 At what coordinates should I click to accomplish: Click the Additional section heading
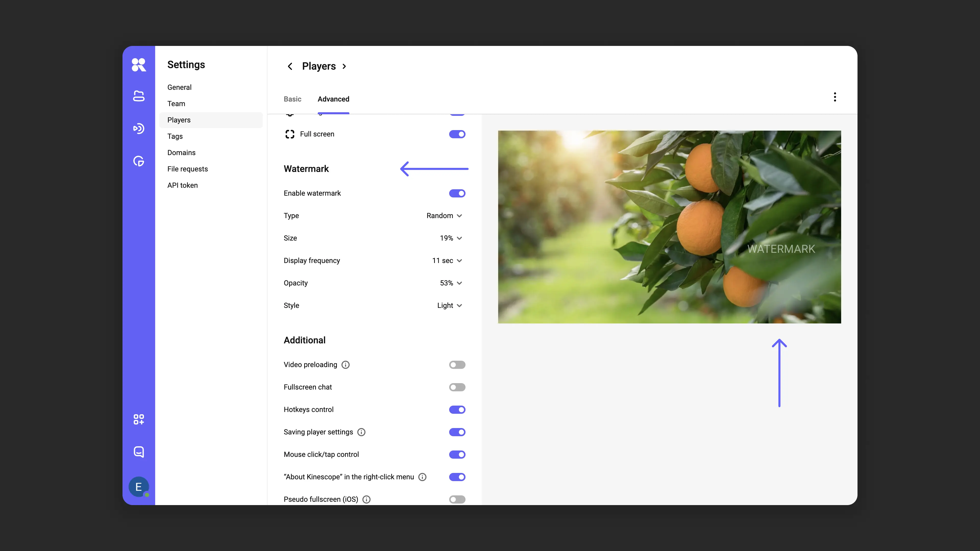(x=304, y=340)
